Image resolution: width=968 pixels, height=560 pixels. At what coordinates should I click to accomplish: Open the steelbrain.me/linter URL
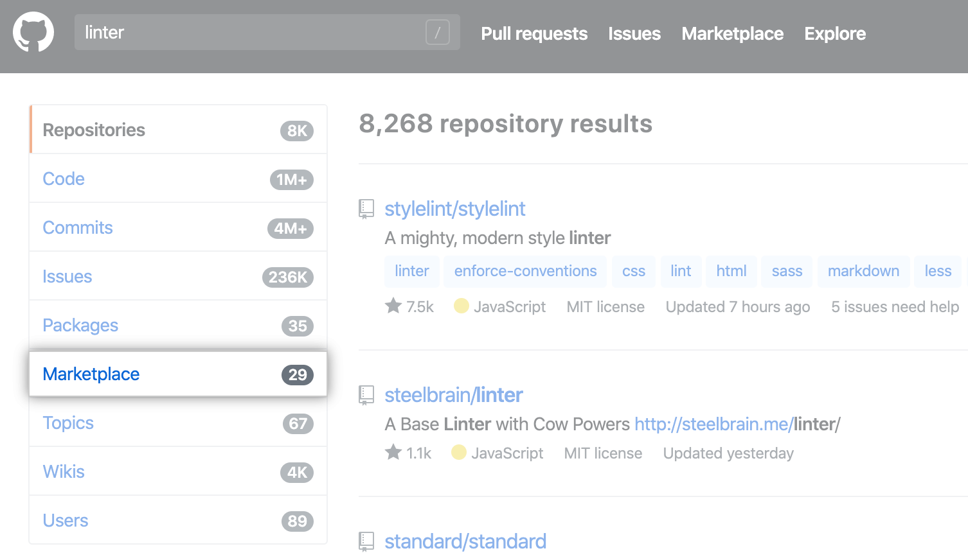737,424
